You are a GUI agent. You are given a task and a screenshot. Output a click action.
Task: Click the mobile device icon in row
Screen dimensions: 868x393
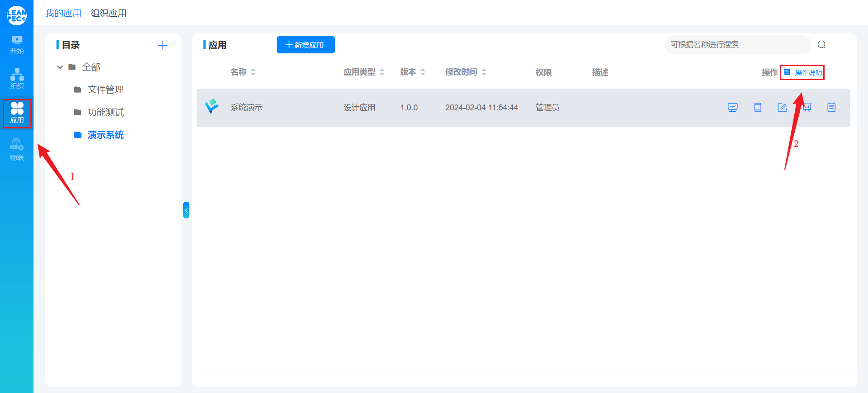(x=757, y=107)
